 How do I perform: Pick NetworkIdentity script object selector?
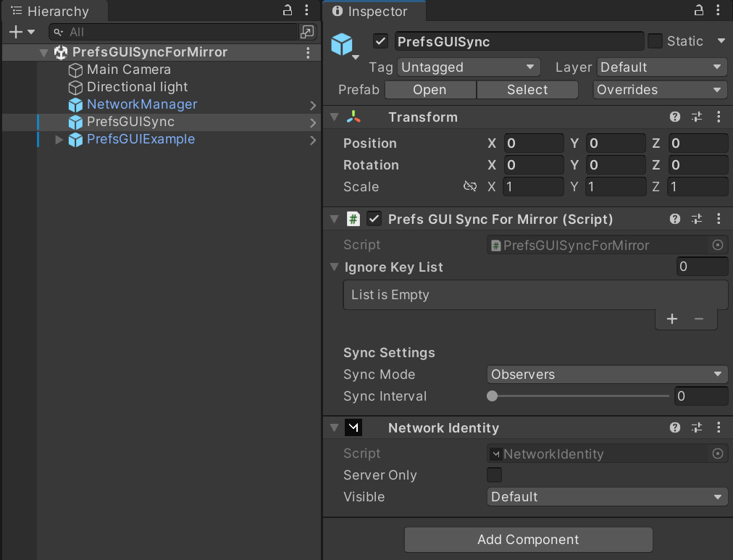pos(718,454)
